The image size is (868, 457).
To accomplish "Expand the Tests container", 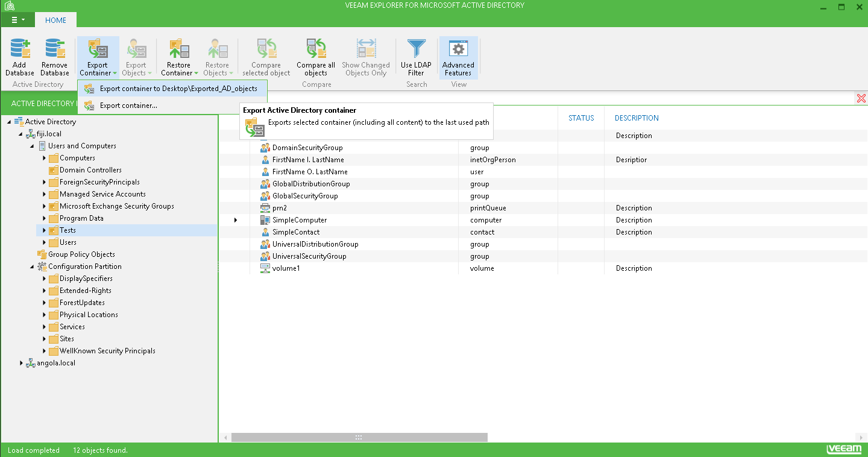I will pyautogui.click(x=44, y=230).
